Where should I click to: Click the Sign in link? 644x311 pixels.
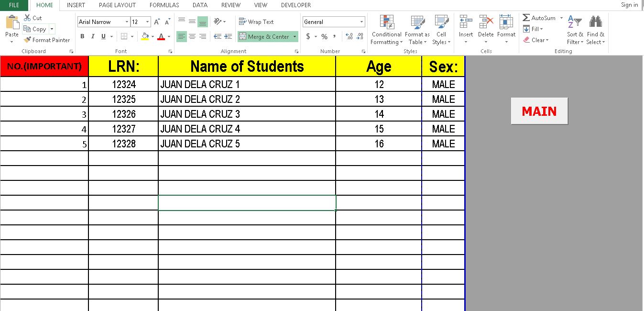629,5
